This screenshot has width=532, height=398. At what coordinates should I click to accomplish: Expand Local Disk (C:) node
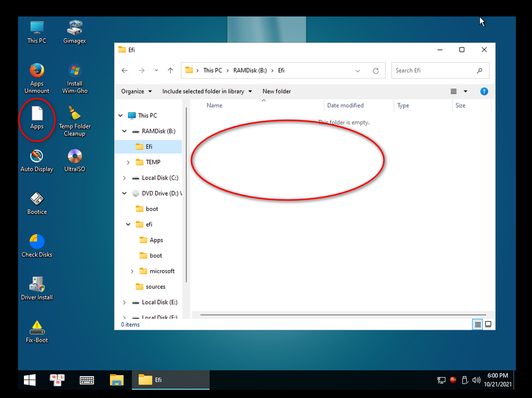click(x=124, y=178)
